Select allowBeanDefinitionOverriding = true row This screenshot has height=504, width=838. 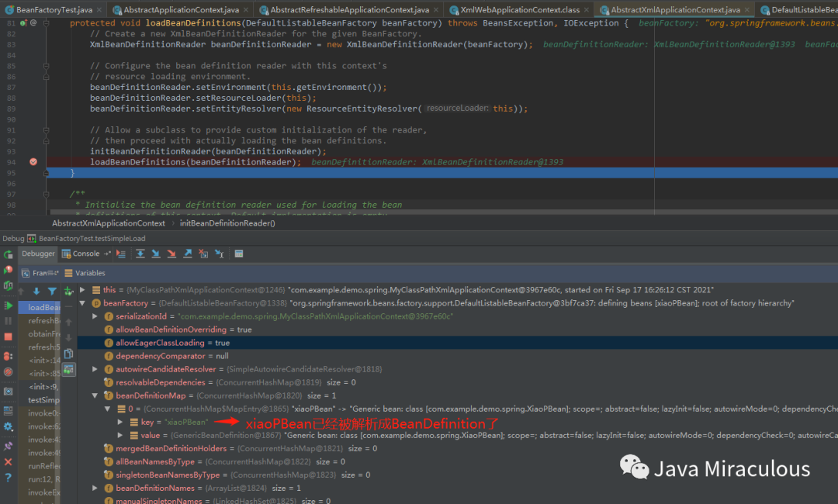click(x=458, y=330)
